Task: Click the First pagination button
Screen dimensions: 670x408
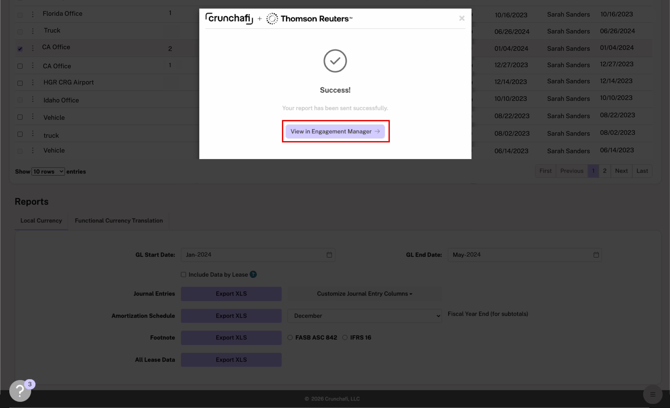Action: pyautogui.click(x=546, y=171)
